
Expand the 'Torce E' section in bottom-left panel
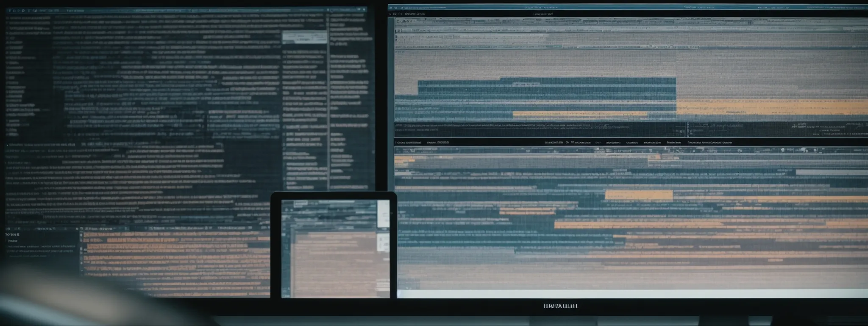tap(12, 234)
